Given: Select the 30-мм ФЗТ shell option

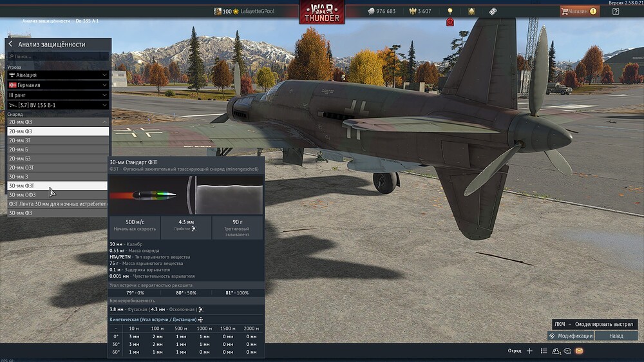Looking at the screenshot, I should pyautogui.click(x=58, y=186).
